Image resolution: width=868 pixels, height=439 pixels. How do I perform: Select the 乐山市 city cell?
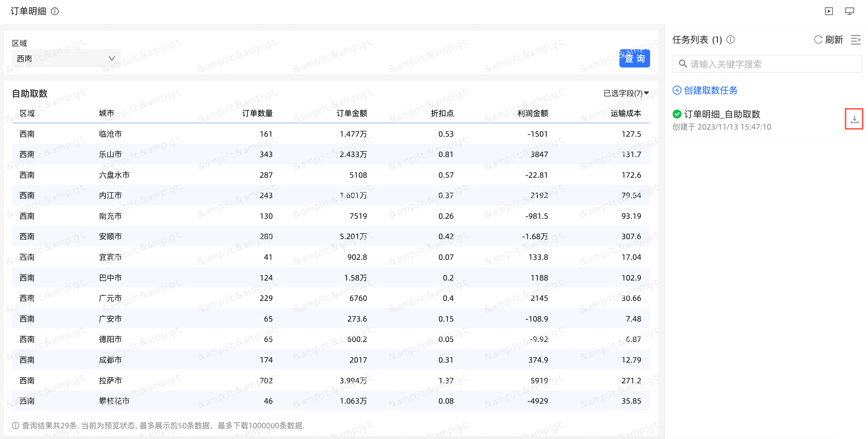pyautogui.click(x=111, y=155)
